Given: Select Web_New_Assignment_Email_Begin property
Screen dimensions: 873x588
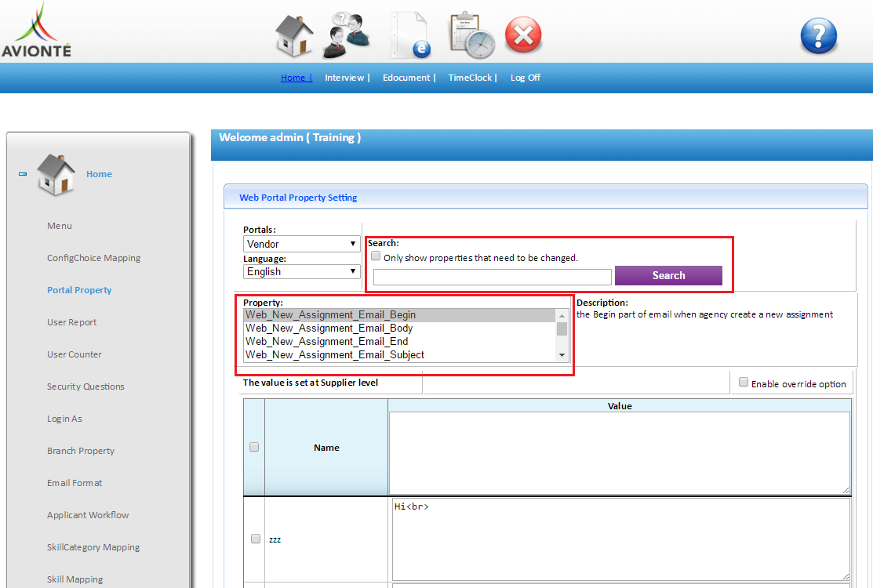Looking at the screenshot, I should click(x=400, y=315).
